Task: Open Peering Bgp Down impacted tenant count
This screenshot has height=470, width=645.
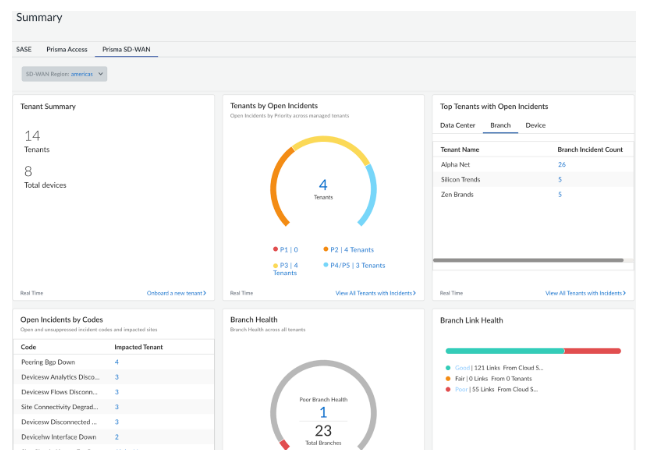Action: tap(116, 361)
